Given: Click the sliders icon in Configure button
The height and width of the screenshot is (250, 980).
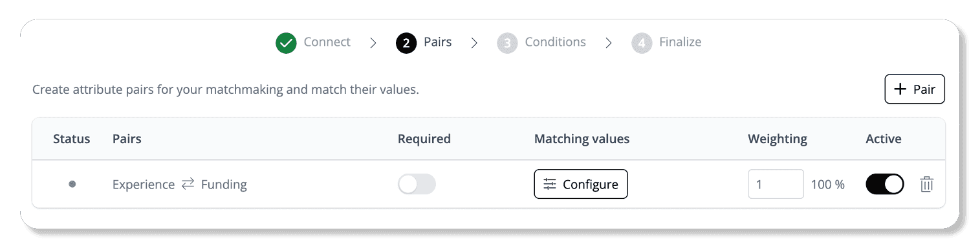Looking at the screenshot, I should (550, 184).
